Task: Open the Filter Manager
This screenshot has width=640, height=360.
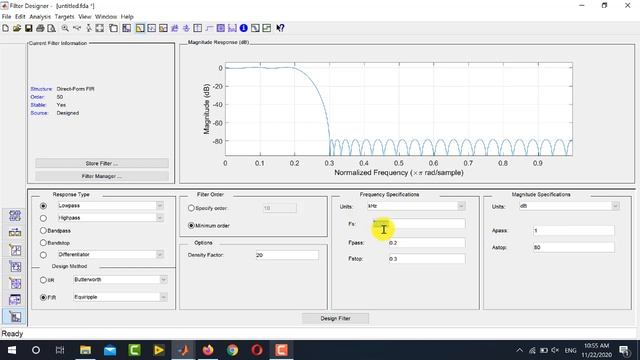Action: (x=102, y=176)
